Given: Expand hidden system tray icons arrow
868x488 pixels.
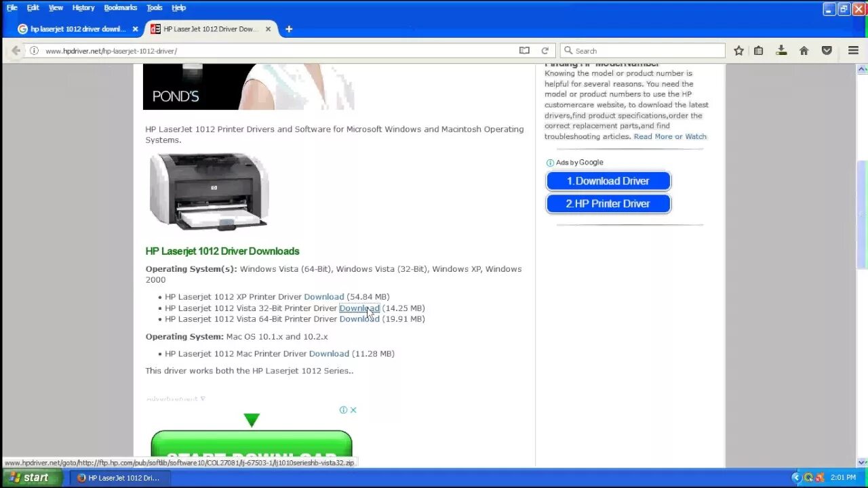Looking at the screenshot, I should tap(796, 478).
